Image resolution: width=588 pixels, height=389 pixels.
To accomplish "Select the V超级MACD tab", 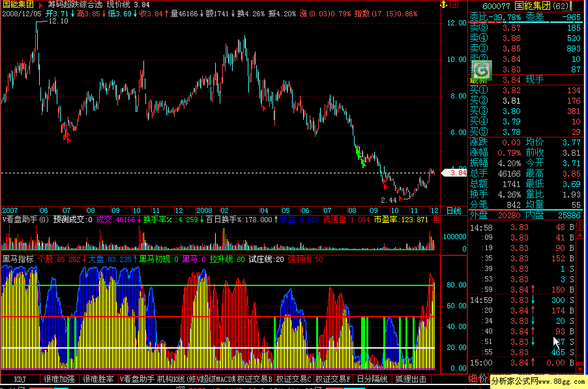I will [216, 379].
